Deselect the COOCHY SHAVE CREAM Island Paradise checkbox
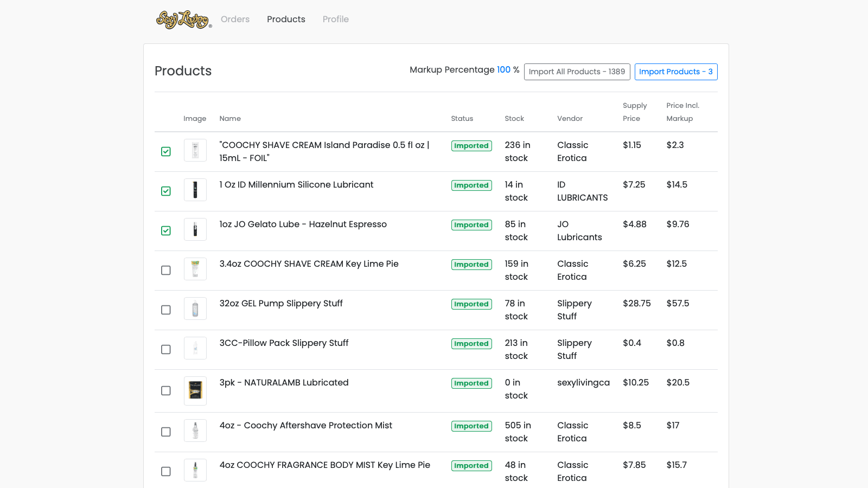Image resolution: width=868 pixels, height=488 pixels. pos(165,151)
